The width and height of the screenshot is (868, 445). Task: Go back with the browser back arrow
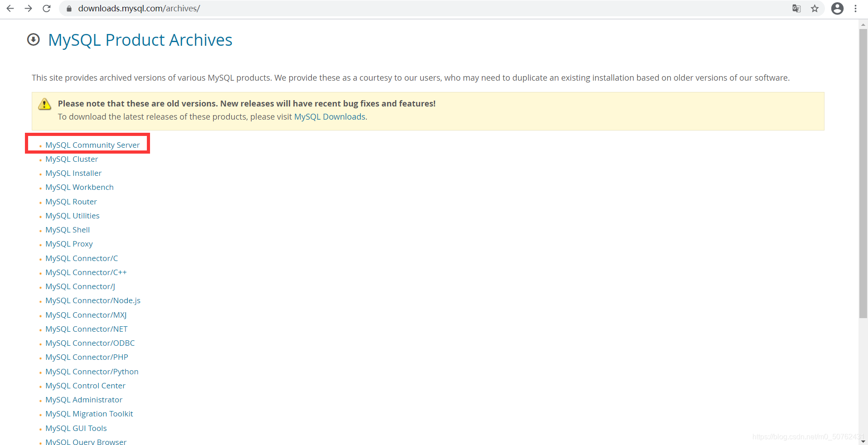10,9
